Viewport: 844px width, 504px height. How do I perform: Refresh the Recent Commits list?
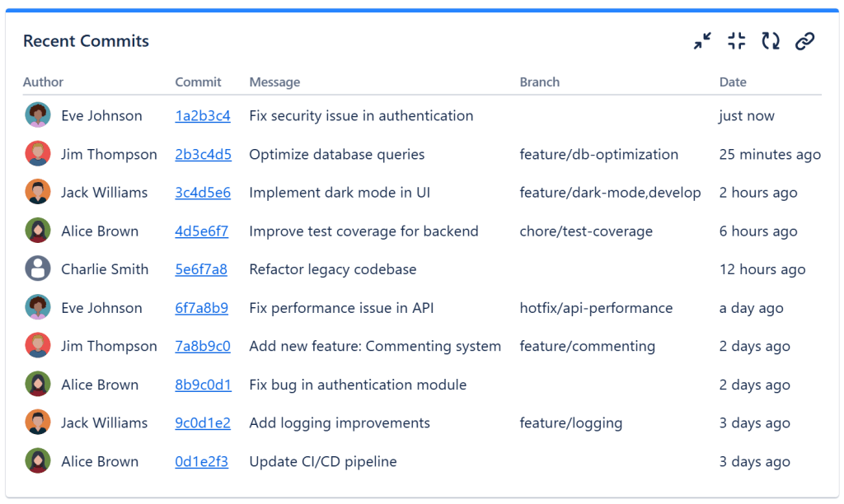pos(771,41)
